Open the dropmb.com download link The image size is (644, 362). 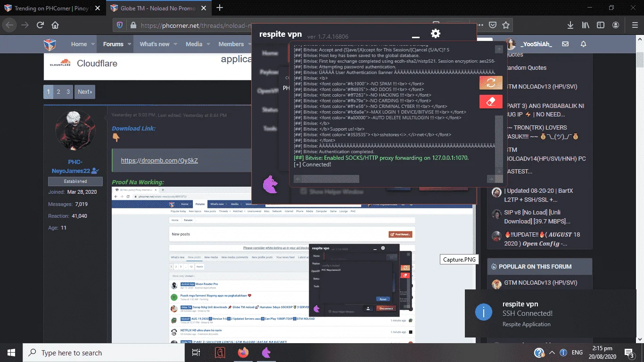click(x=159, y=161)
